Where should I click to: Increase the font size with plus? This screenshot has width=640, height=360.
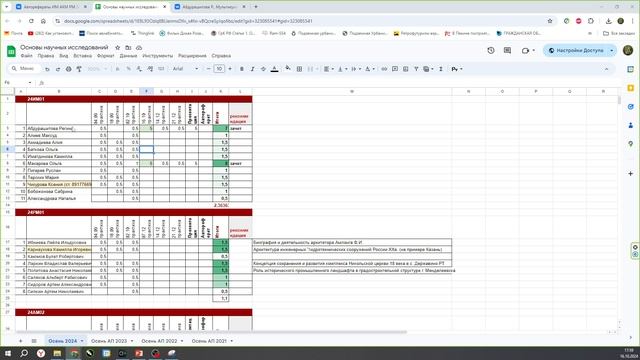[x=230, y=69]
